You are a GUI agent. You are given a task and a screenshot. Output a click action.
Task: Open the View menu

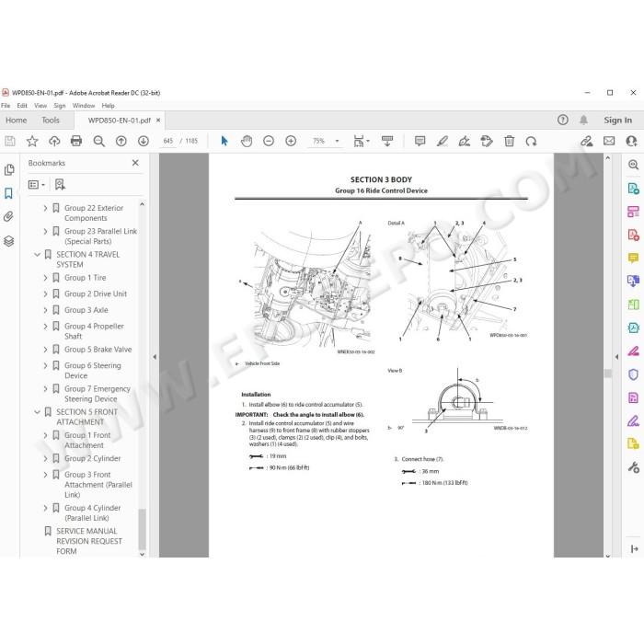40,106
